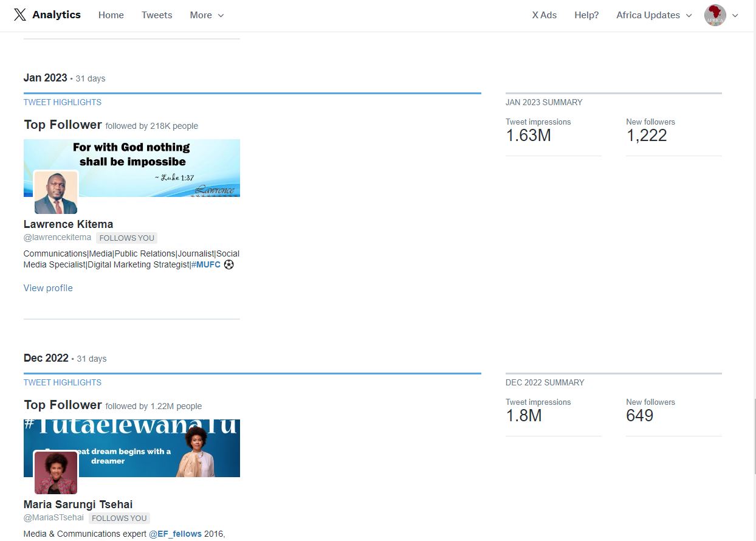This screenshot has height=541, width=756.
Task: Open X Ads link
Action: pos(545,15)
